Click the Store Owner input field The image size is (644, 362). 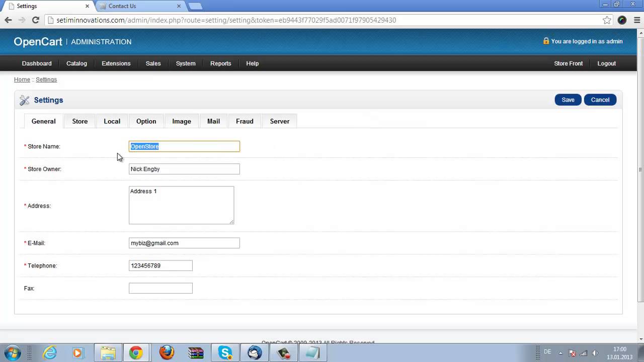[184, 169]
